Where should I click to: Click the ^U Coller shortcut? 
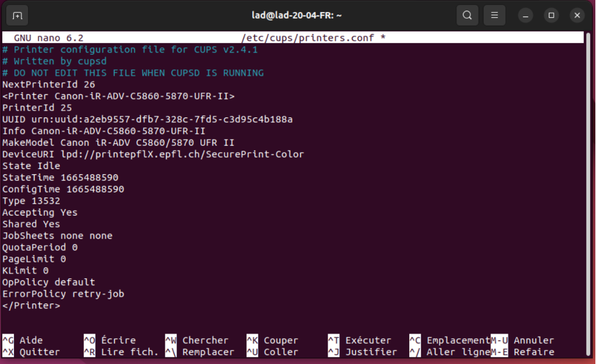[272, 352]
